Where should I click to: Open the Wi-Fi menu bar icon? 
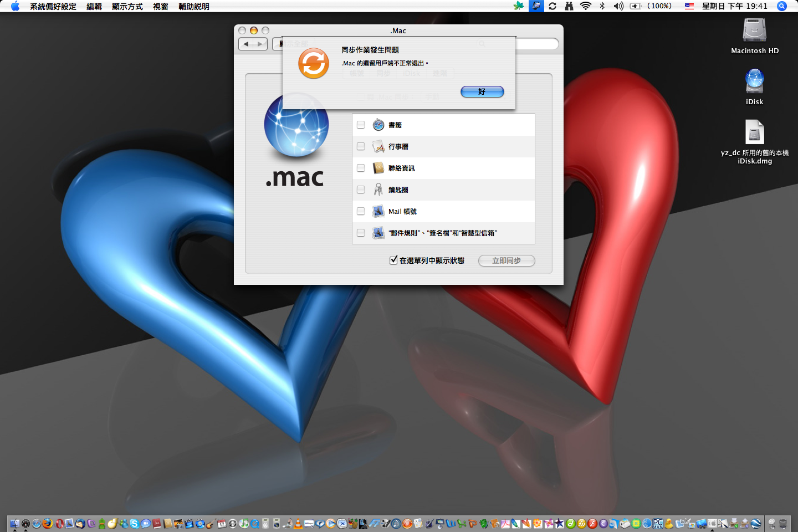[586, 6]
